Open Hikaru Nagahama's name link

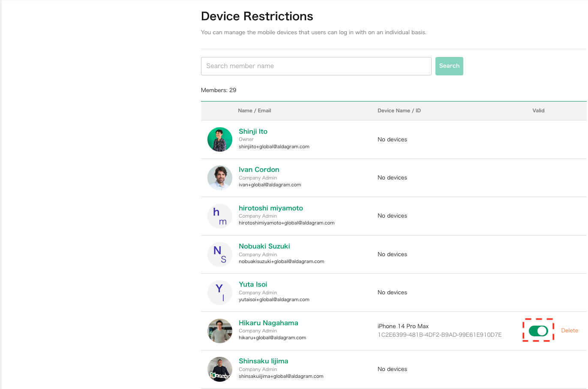pos(268,323)
